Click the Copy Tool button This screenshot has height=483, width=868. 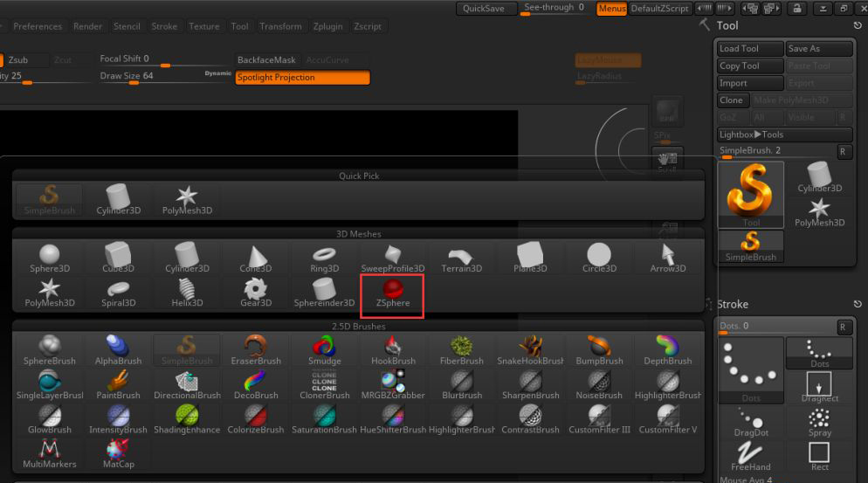(751, 66)
